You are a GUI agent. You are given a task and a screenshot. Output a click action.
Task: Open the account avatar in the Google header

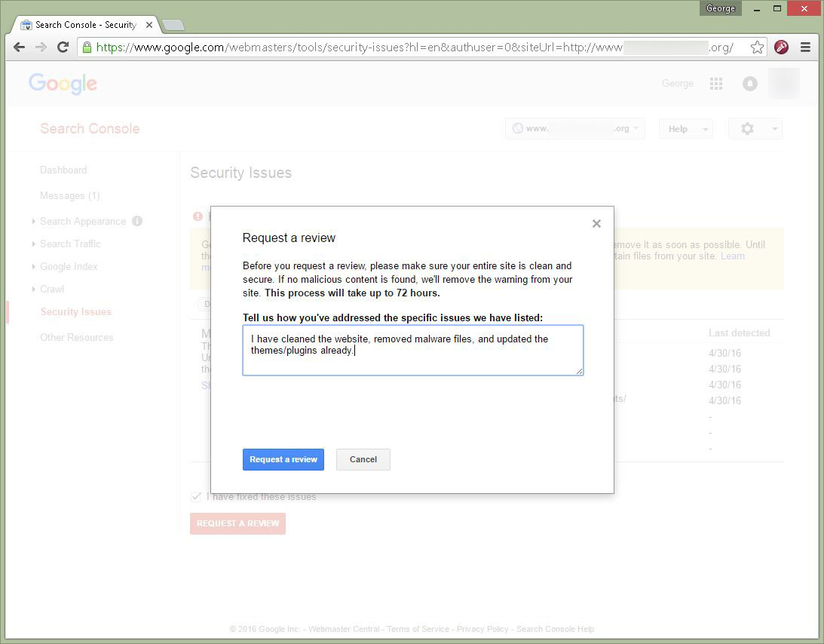tap(784, 84)
